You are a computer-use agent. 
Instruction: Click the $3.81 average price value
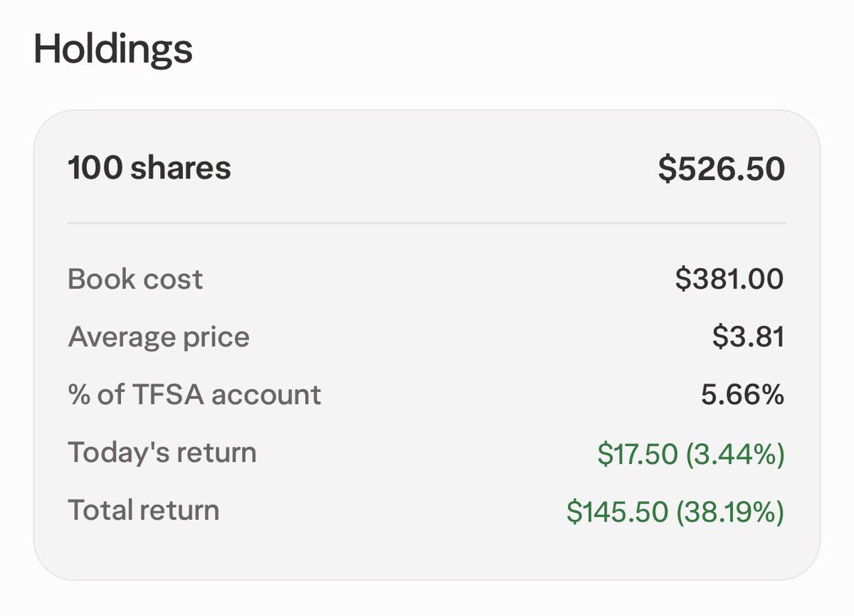pos(748,336)
